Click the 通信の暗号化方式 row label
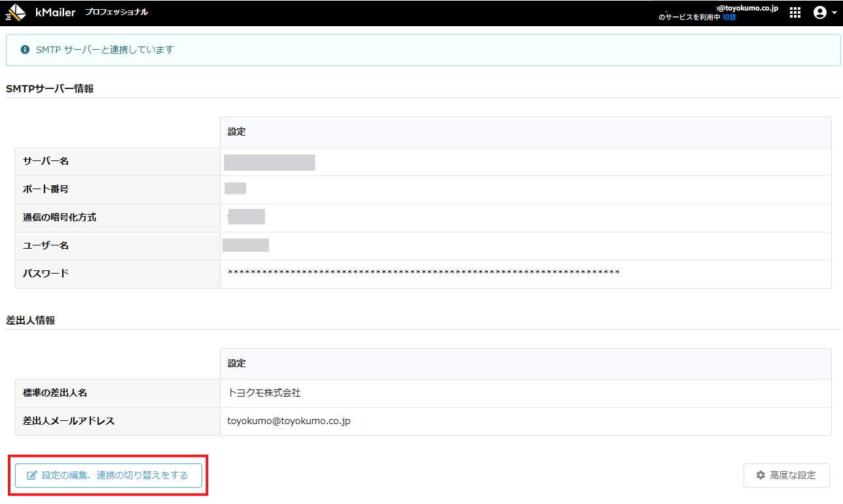The height and width of the screenshot is (504, 843). pyautogui.click(x=60, y=217)
